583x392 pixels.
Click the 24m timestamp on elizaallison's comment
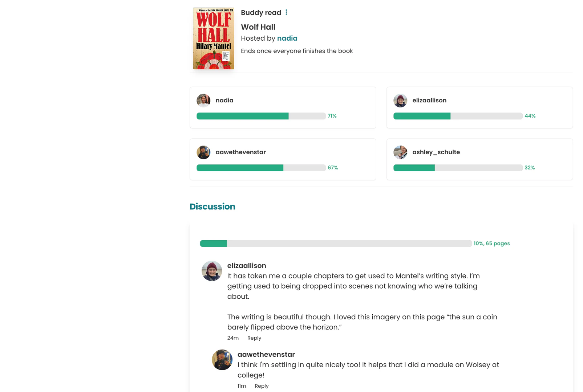[232, 338]
